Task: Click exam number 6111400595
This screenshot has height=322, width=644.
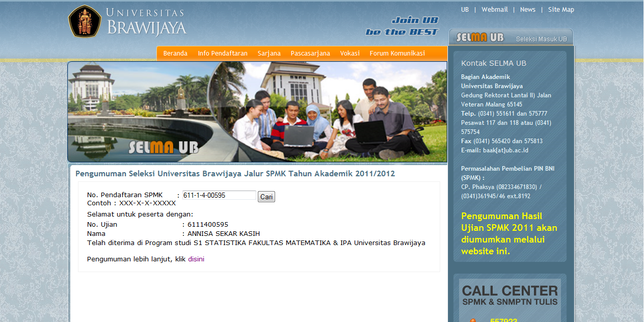Action: pos(208,225)
